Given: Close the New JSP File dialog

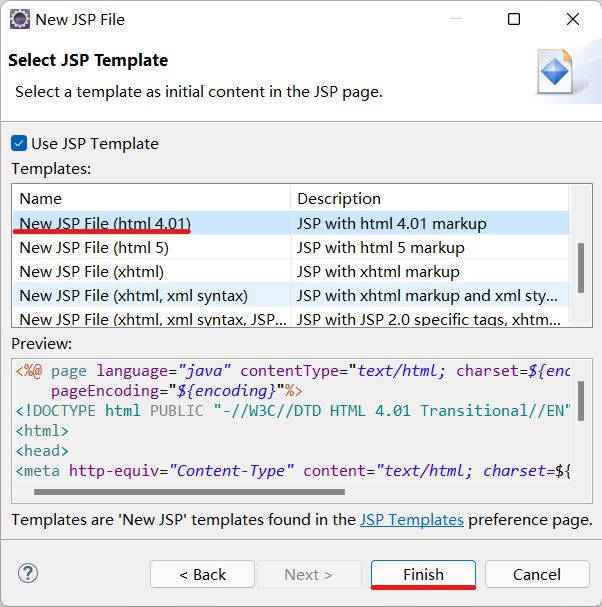Looking at the screenshot, I should (x=573, y=19).
